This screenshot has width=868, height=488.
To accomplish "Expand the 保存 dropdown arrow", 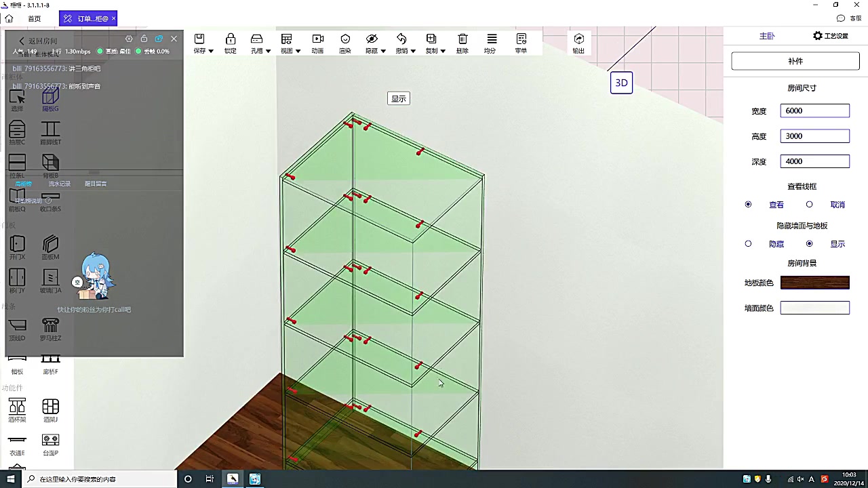I will click(x=211, y=52).
